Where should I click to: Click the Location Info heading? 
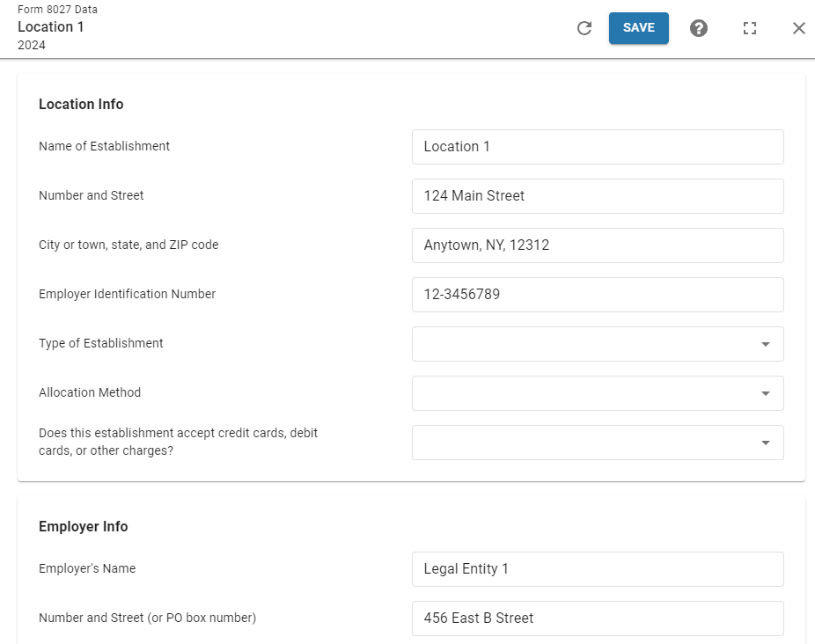coord(81,104)
